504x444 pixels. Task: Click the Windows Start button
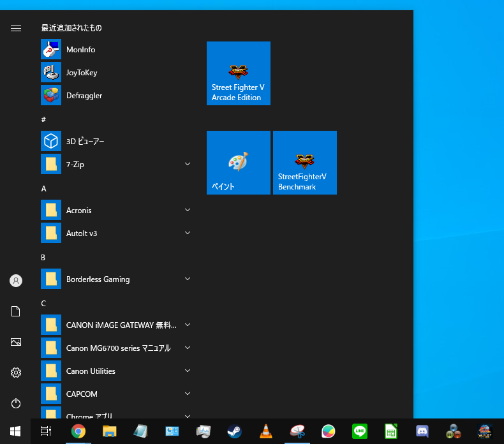[x=15, y=431]
